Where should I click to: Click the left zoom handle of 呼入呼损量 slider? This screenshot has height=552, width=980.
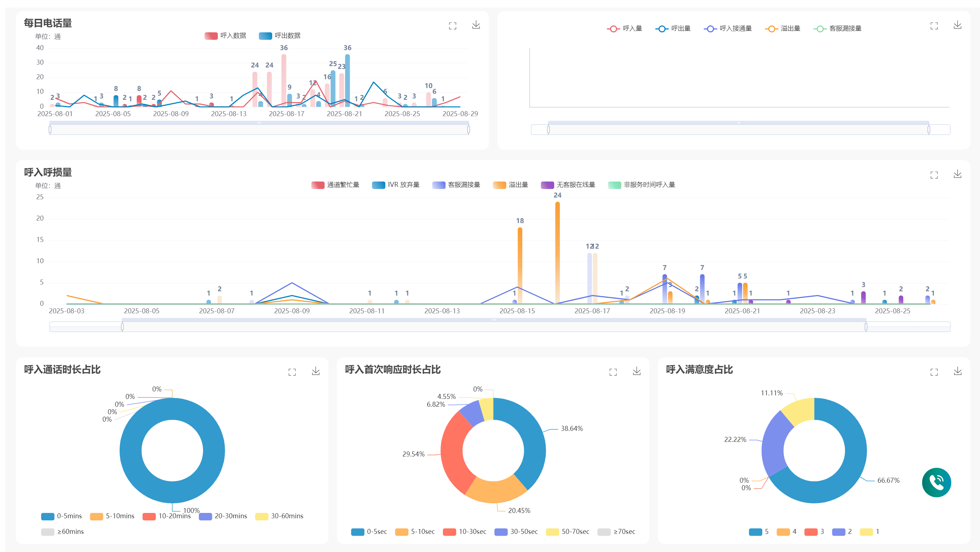(122, 327)
